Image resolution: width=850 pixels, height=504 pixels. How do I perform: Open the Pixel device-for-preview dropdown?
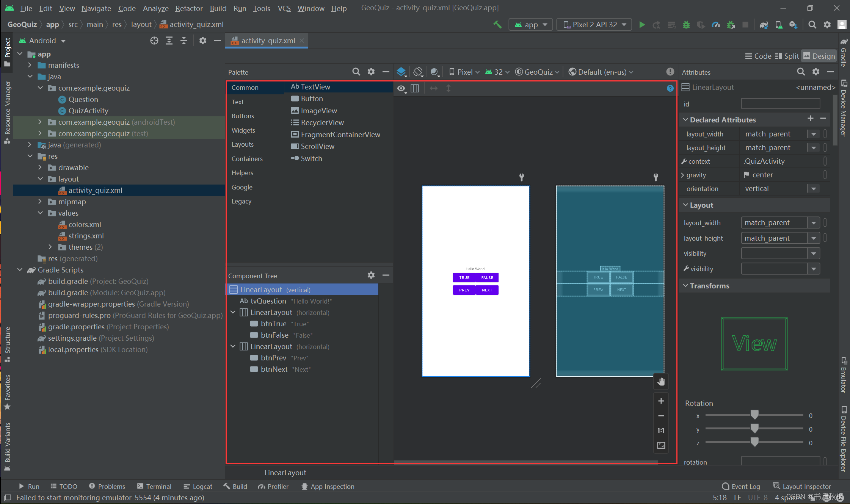click(x=464, y=72)
